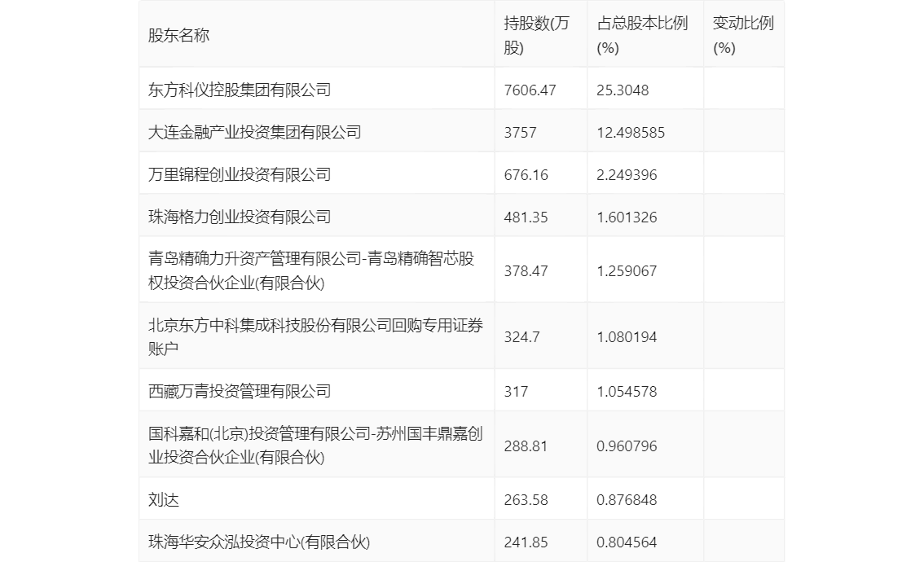This screenshot has height=562, width=924.
Task: Select the value 676.16
Action: (526, 175)
